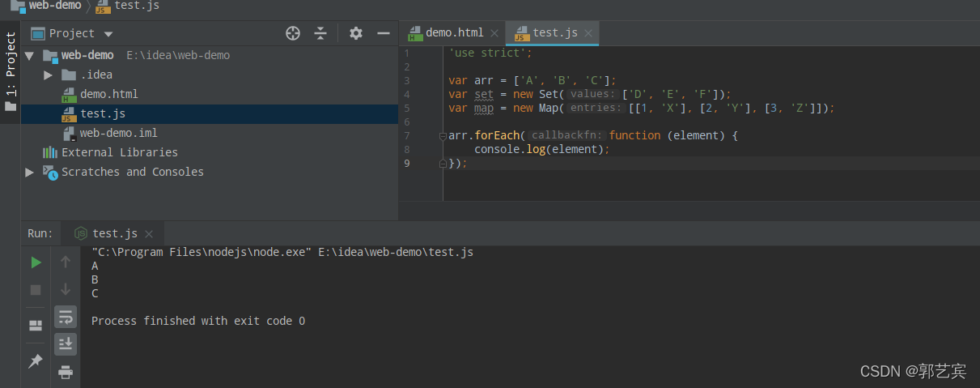Open Project panel settings gear
The height and width of the screenshot is (388, 980).
(356, 33)
